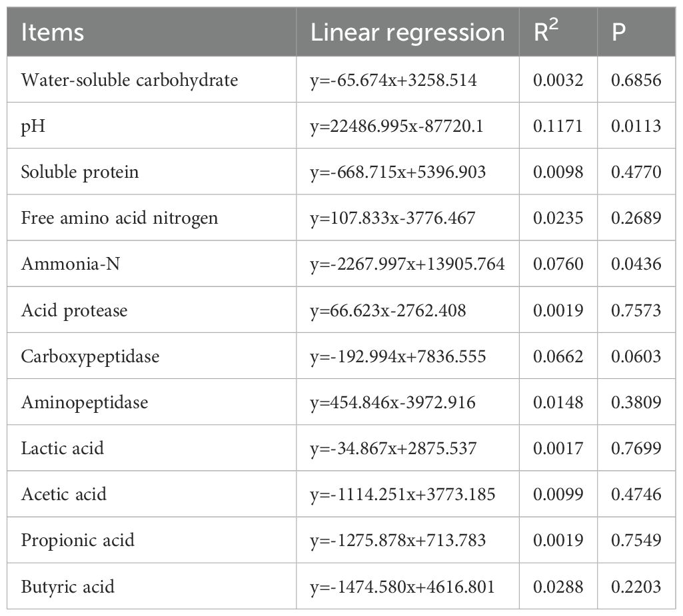Click the P column header
Screen dimensions: 683x616
click(x=618, y=33)
